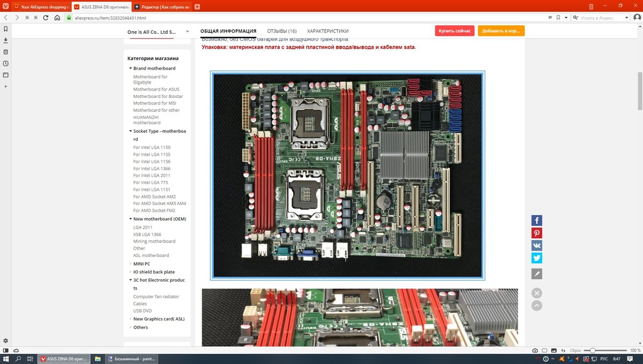Open ОТЗЫВЫ (16) reviews tab

pyautogui.click(x=282, y=31)
